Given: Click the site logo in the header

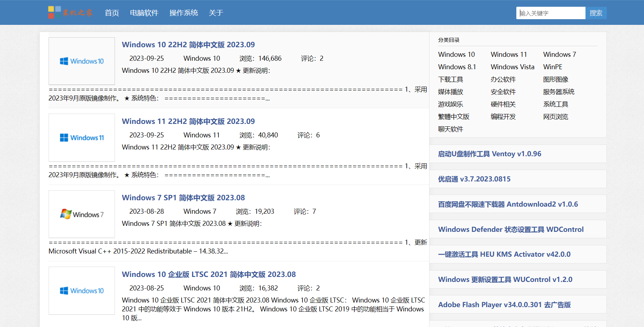Looking at the screenshot, I should coord(71,13).
